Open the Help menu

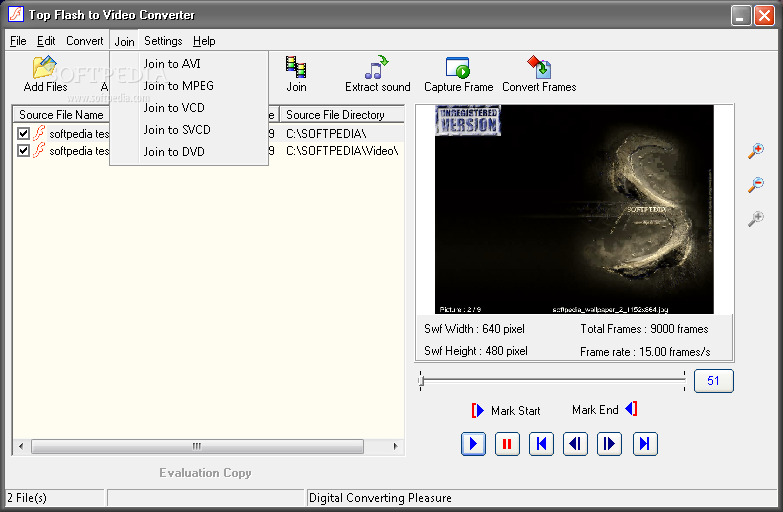click(204, 41)
